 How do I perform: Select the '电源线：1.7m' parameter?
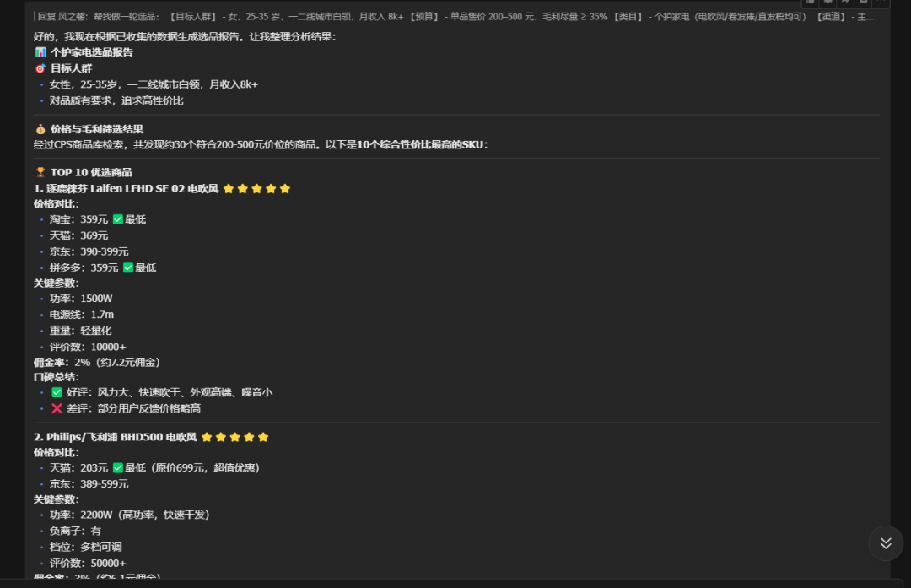(x=81, y=315)
